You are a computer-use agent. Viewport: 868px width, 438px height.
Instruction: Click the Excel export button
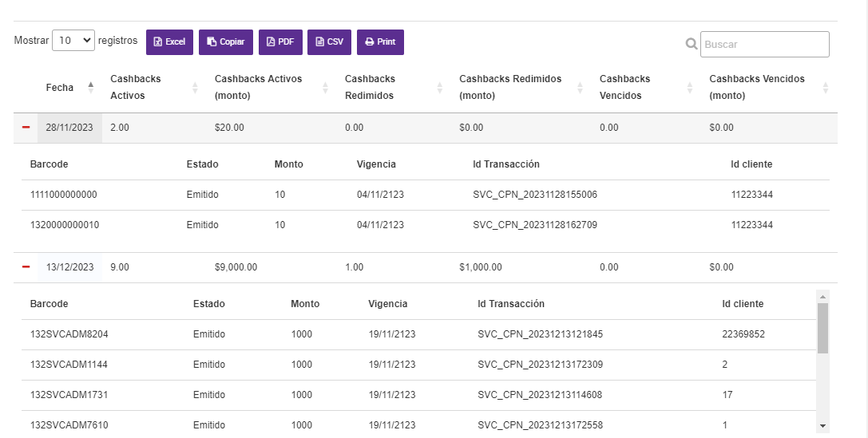[169, 42]
